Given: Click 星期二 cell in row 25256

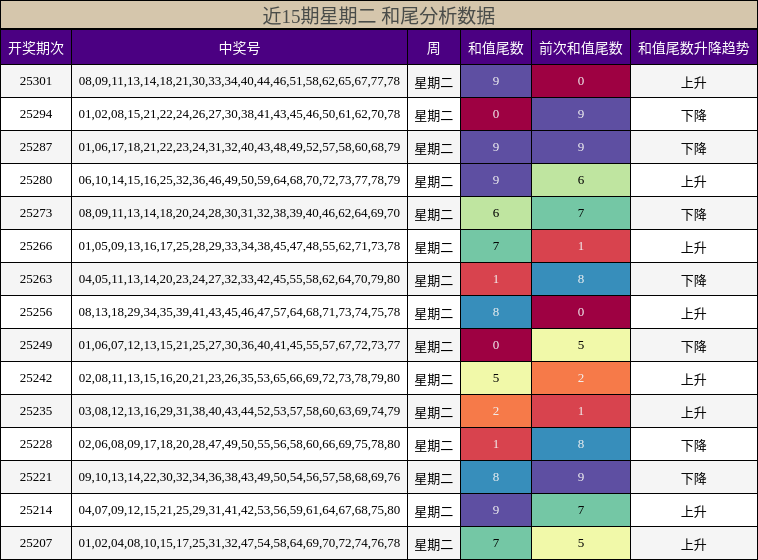Looking at the screenshot, I should tap(434, 314).
